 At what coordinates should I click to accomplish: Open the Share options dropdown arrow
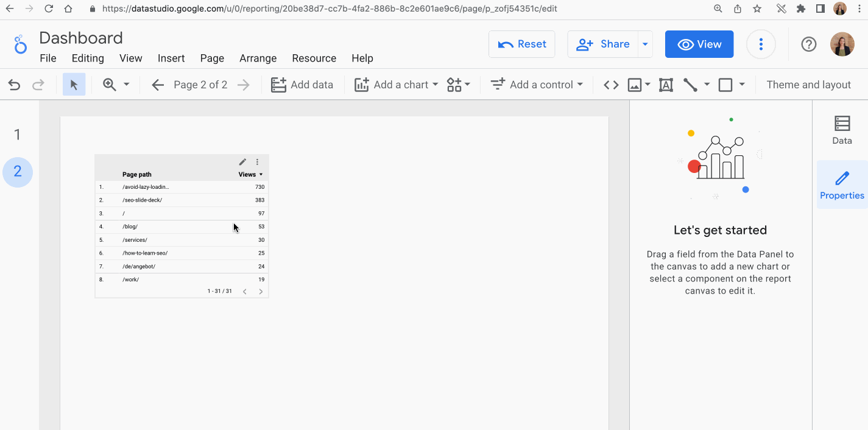(x=645, y=44)
